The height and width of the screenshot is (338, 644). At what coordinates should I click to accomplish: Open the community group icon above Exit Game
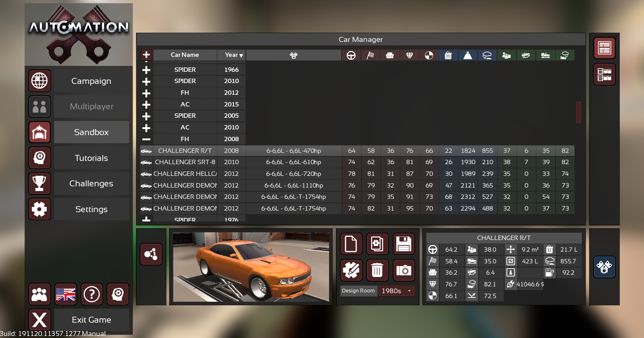tap(40, 294)
